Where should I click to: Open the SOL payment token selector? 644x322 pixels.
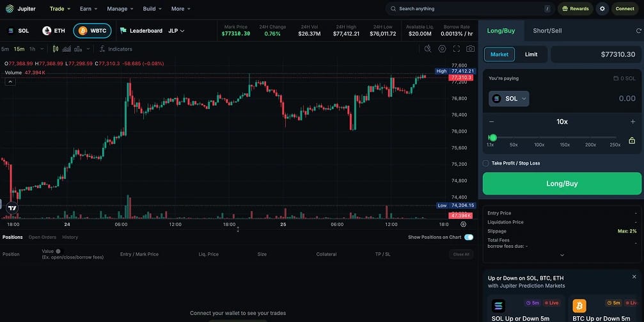[509, 99]
